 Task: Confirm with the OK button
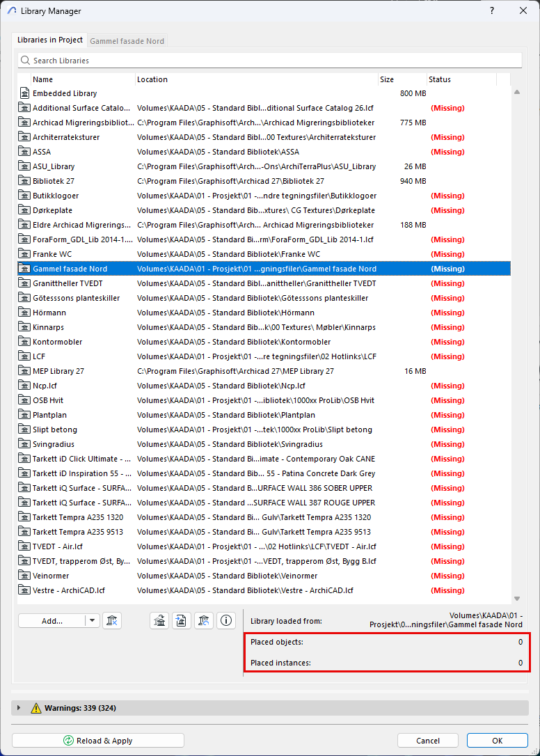[x=497, y=741]
